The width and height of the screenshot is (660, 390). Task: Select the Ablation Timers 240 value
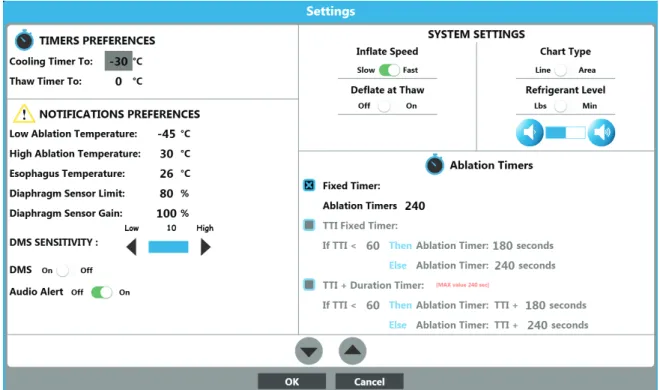point(415,206)
